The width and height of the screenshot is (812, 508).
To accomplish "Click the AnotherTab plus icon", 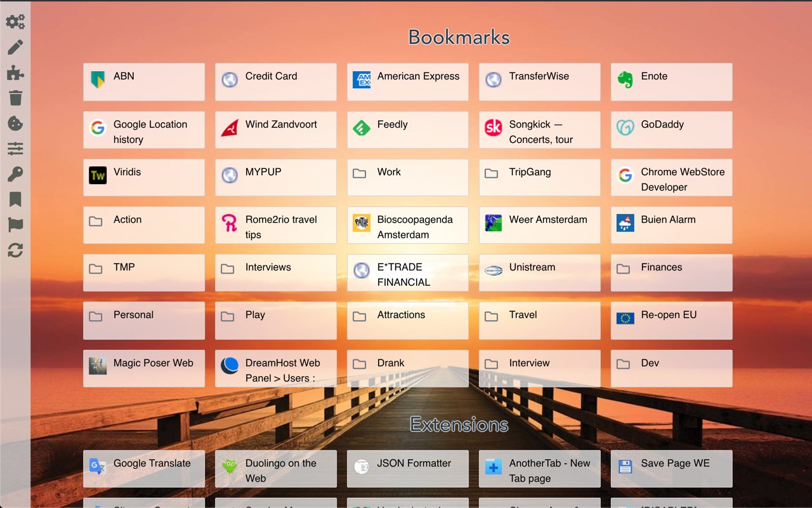I will [x=494, y=467].
